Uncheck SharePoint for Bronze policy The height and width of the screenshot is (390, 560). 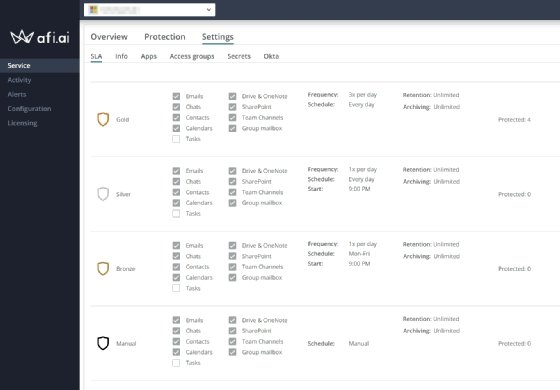[232, 256]
